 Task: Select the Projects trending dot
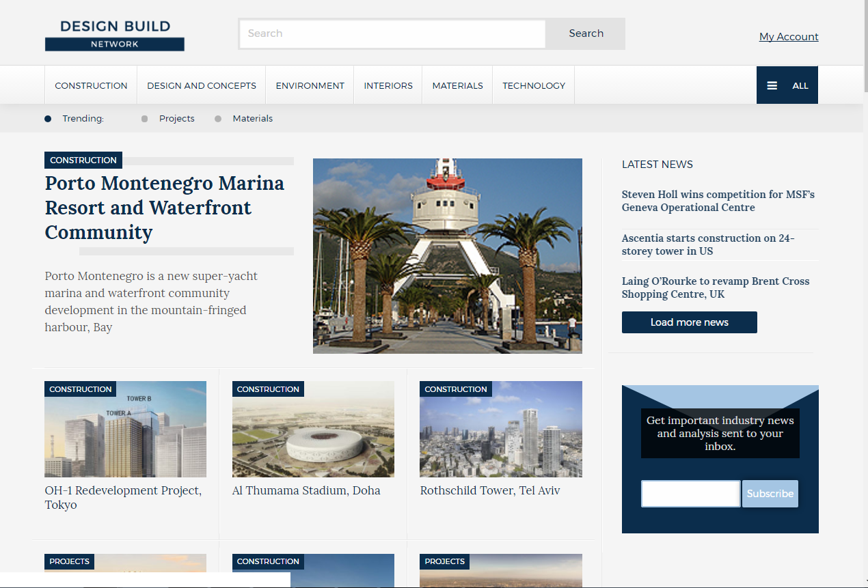tap(144, 119)
